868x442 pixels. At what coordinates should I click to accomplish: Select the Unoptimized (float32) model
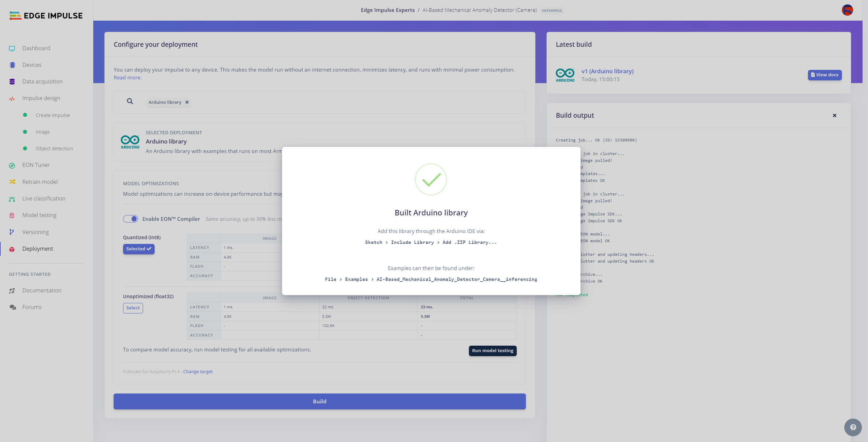click(133, 308)
